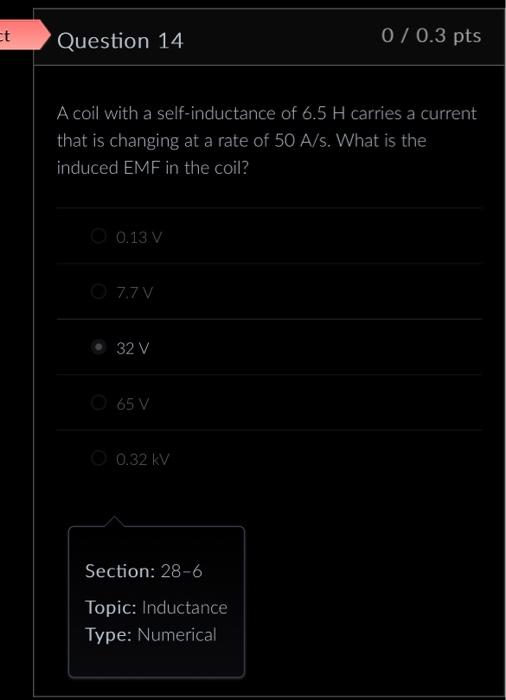This screenshot has width=506, height=700.
Task: Click inside the answer comment box
Action: (x=156, y=602)
